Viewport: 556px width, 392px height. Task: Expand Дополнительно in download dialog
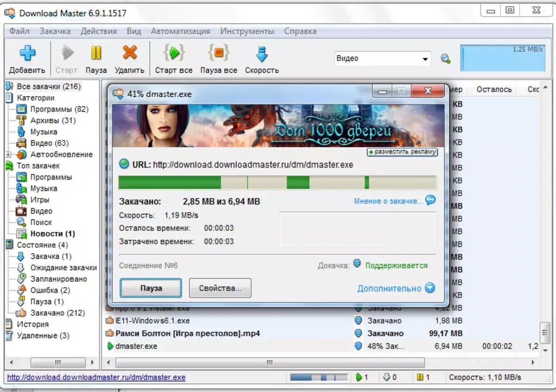(x=396, y=288)
